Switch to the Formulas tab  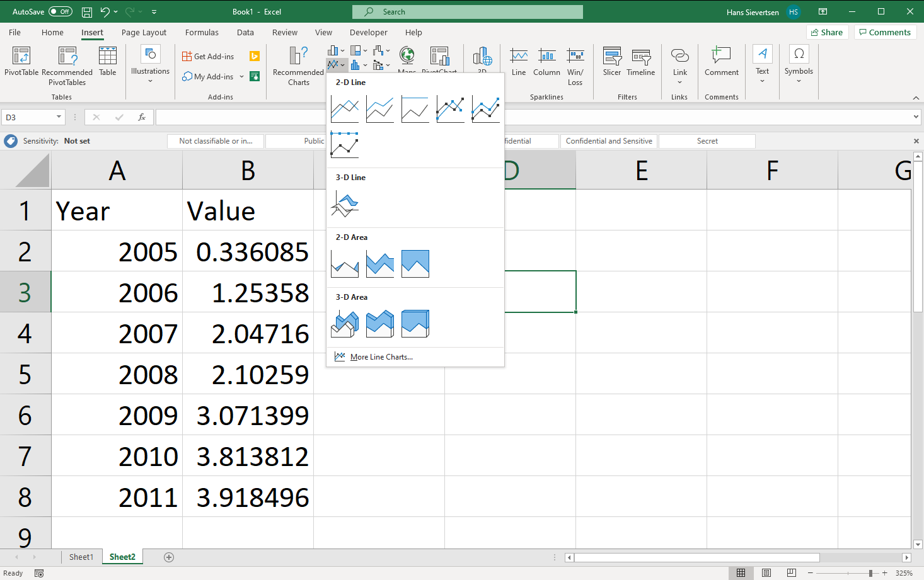[x=202, y=33]
